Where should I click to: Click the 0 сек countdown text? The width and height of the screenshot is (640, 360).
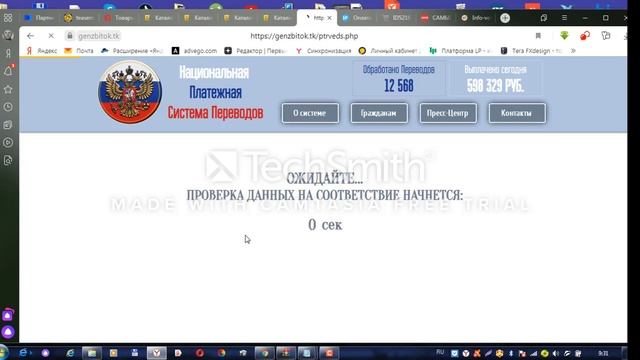pyautogui.click(x=325, y=224)
